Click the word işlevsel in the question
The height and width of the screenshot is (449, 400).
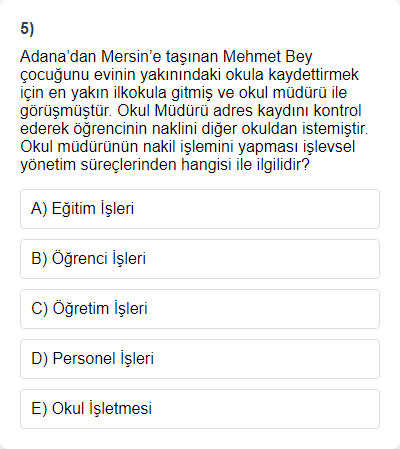point(329,147)
